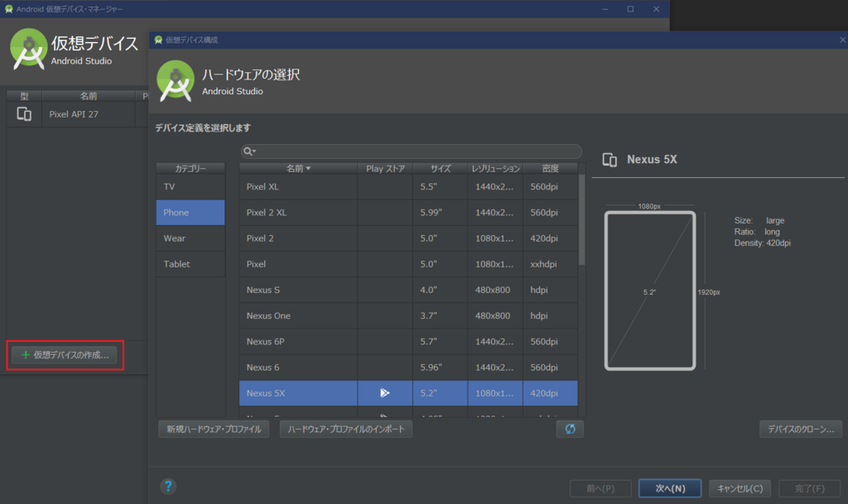Click the Play Store icon in Nexus 5X row
Viewport: 848px width, 504px height.
click(x=384, y=393)
